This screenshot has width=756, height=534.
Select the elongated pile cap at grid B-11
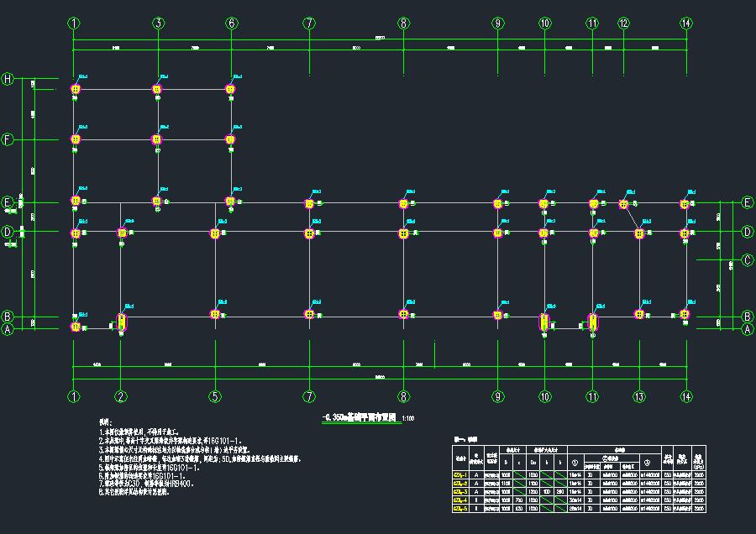coord(592,322)
